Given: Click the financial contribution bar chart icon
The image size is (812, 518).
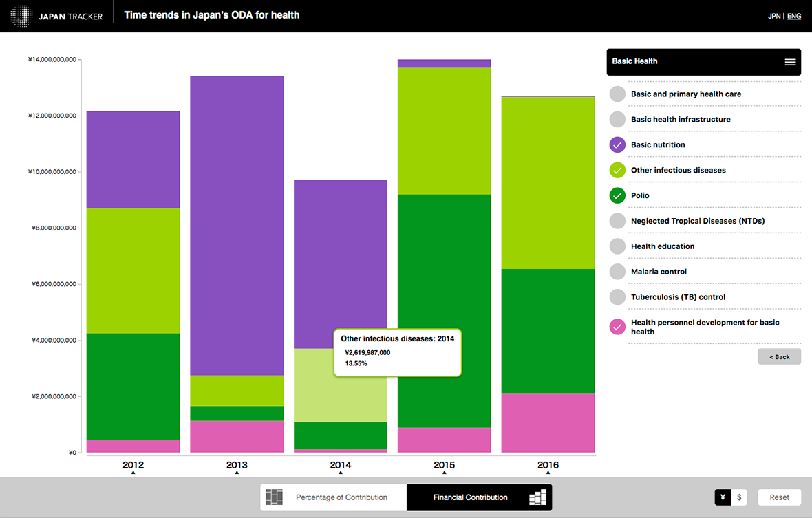Looking at the screenshot, I should pyautogui.click(x=537, y=497).
